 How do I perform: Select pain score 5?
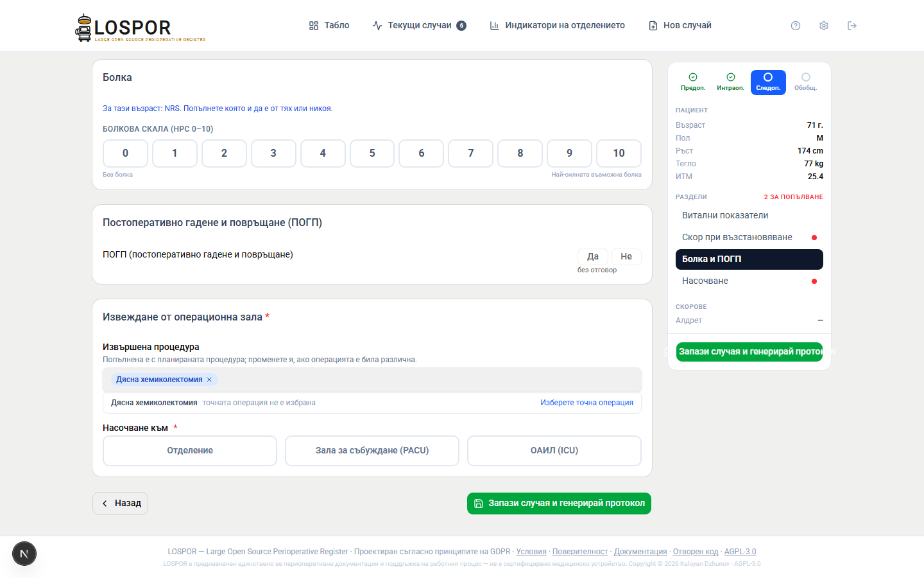click(x=372, y=153)
